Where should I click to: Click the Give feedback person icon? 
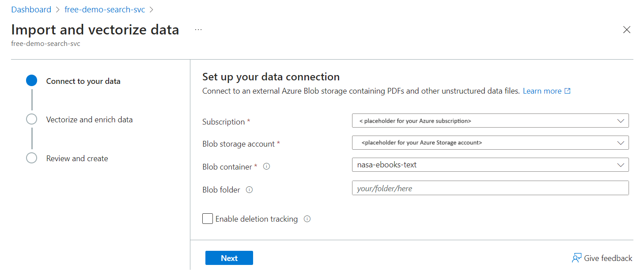pos(576,258)
